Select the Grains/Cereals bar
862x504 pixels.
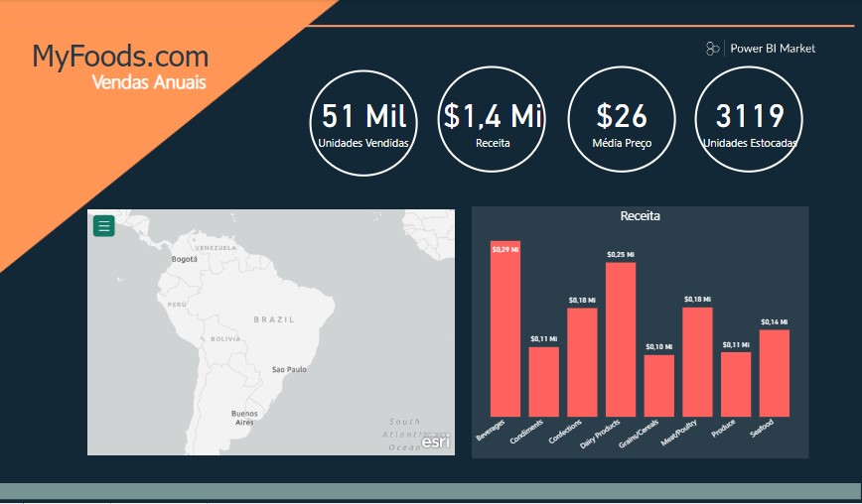pyautogui.click(x=659, y=385)
